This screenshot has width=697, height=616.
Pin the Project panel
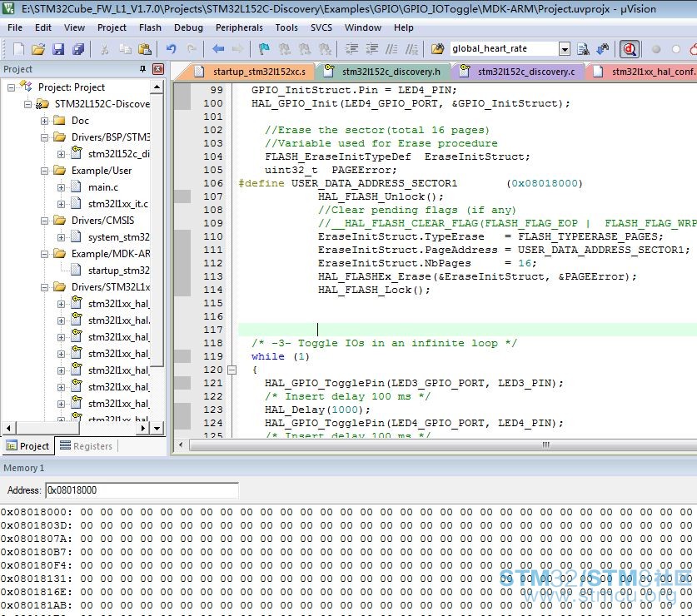tap(142, 69)
